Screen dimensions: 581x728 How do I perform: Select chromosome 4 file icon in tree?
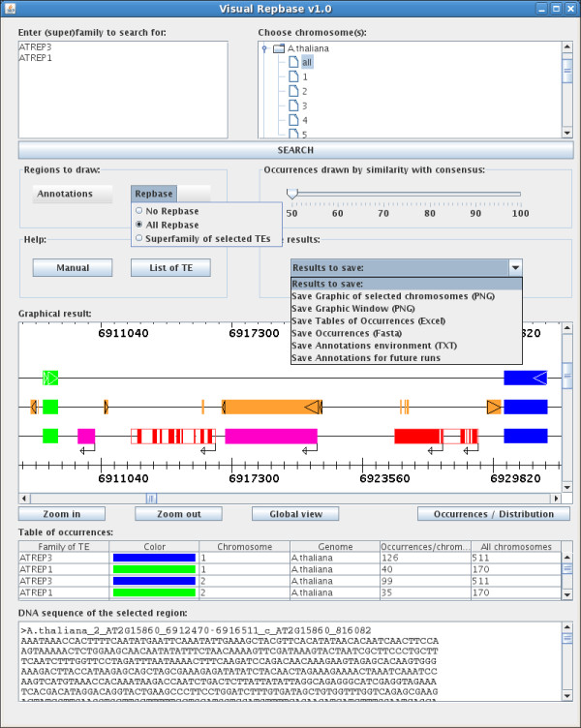(293, 120)
